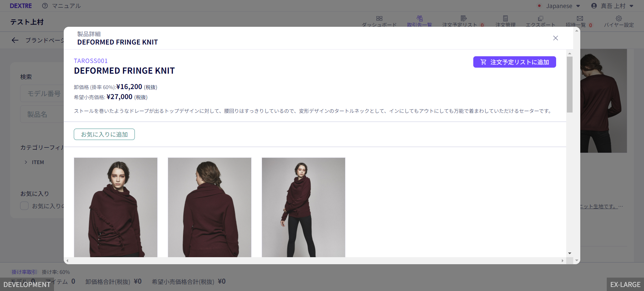Open the back-view sweater thumbnail
Screen dimensions: 644x291
tap(210, 207)
